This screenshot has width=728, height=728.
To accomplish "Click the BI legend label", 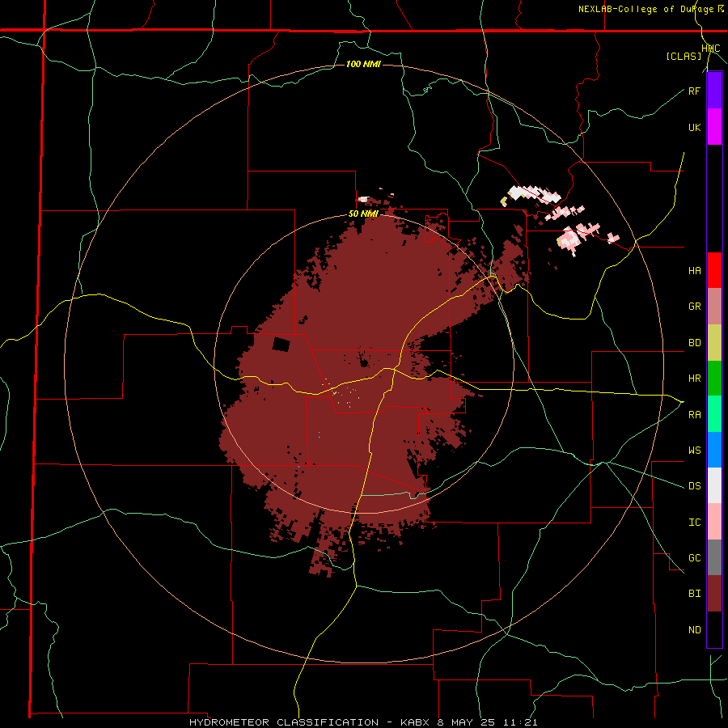I will (x=694, y=594).
